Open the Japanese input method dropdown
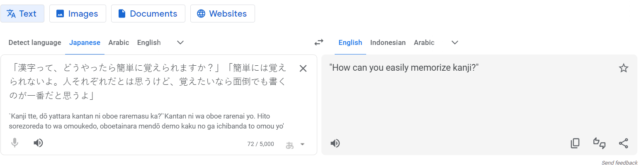 click(x=302, y=144)
